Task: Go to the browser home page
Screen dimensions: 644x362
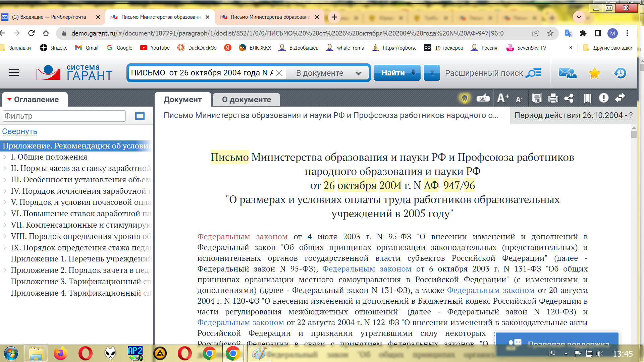Action: click(46, 33)
